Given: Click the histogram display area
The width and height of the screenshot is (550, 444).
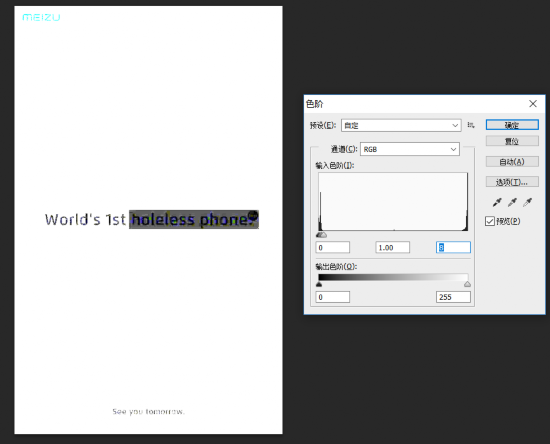Looking at the screenshot, I should 393,202.
